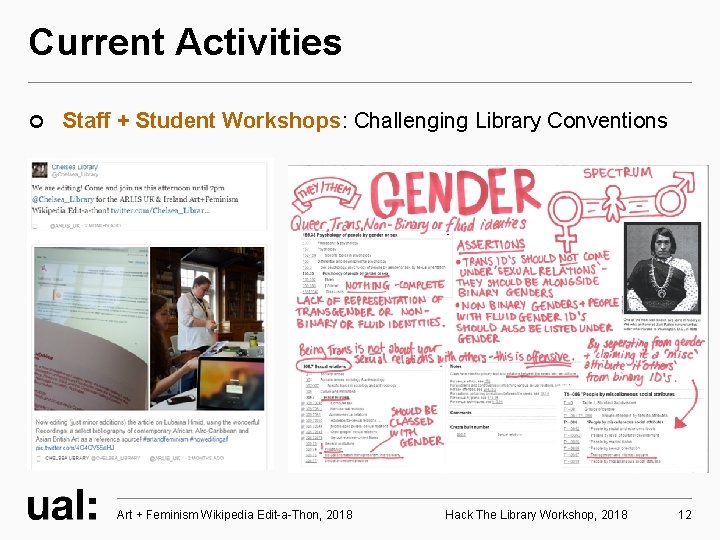
Task: Click 'People by miscellaneous social attributes' heading
Action: point(619,394)
